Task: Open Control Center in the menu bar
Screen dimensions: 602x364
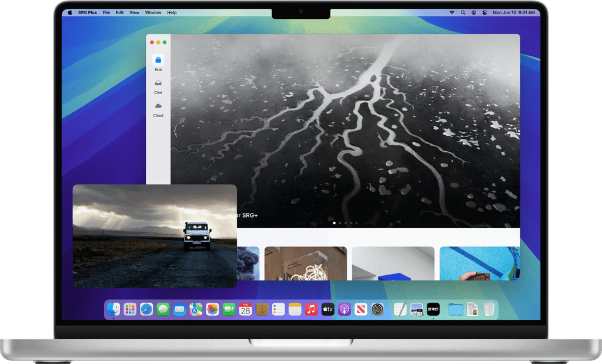Action: (x=484, y=12)
